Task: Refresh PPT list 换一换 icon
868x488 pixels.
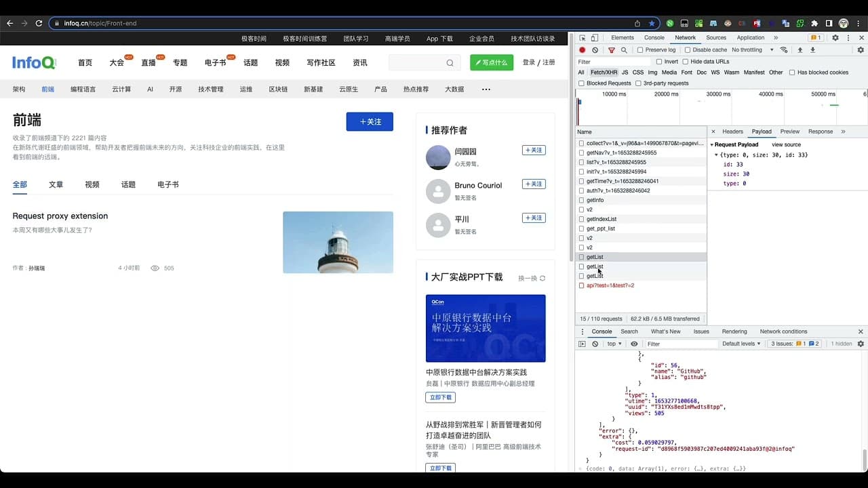Action: click(x=542, y=278)
